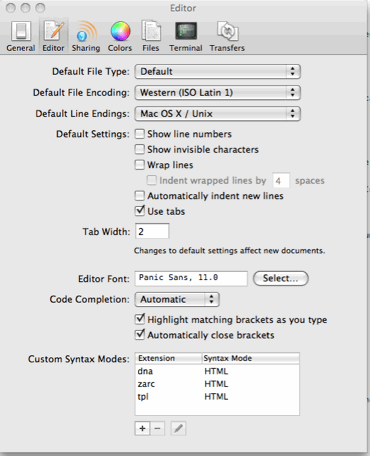
Task: Open the Code Completion Automatic popup
Action: pos(177,299)
